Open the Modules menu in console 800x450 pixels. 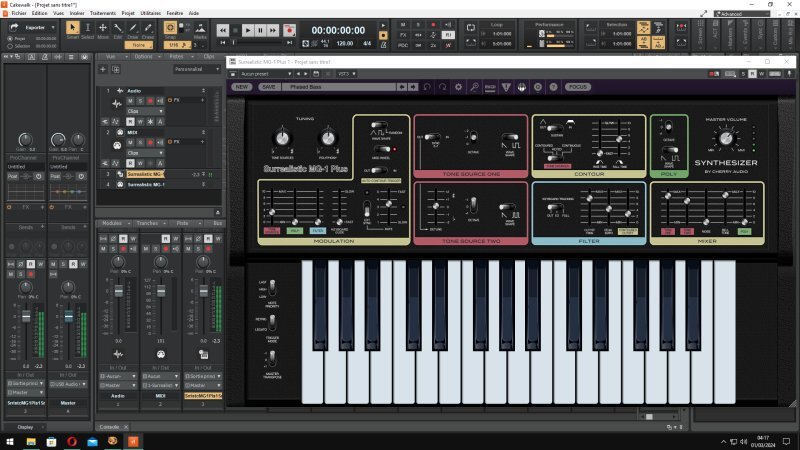pos(114,223)
